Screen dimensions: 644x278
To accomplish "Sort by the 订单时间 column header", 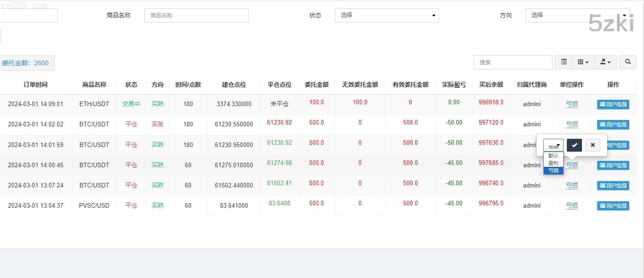I will (35, 85).
